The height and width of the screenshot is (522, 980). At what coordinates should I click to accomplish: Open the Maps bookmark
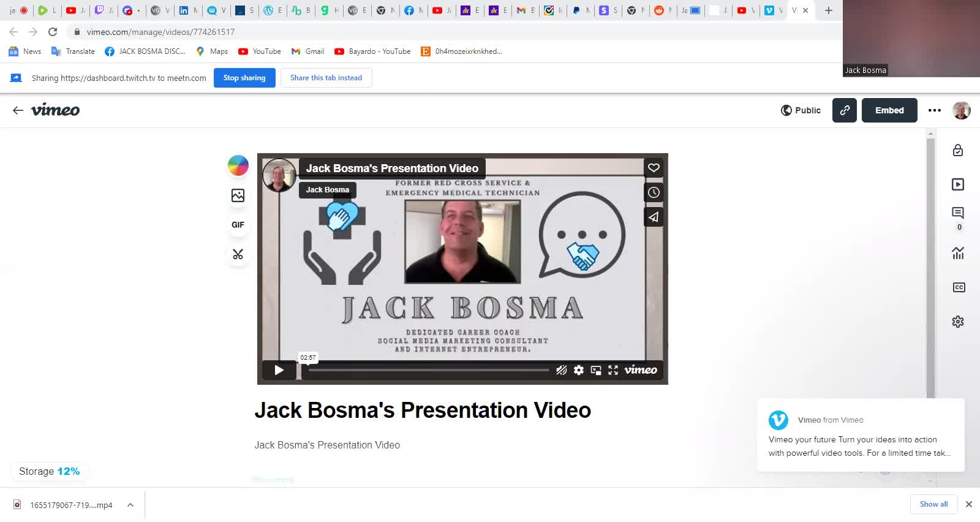tap(212, 51)
